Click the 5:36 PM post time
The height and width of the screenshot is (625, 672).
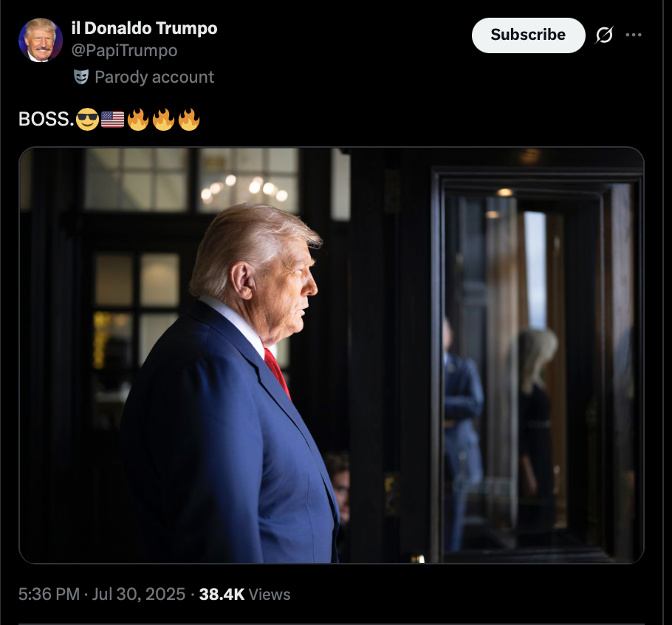[49, 594]
